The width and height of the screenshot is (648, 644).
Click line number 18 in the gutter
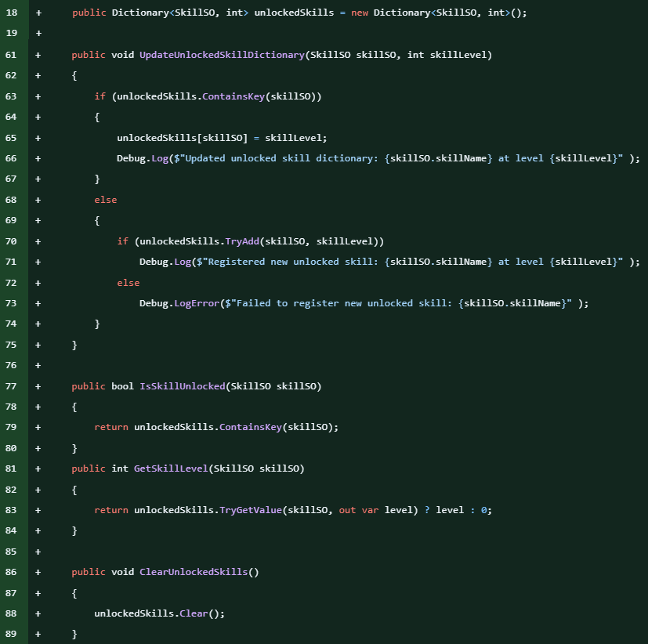(x=12, y=13)
